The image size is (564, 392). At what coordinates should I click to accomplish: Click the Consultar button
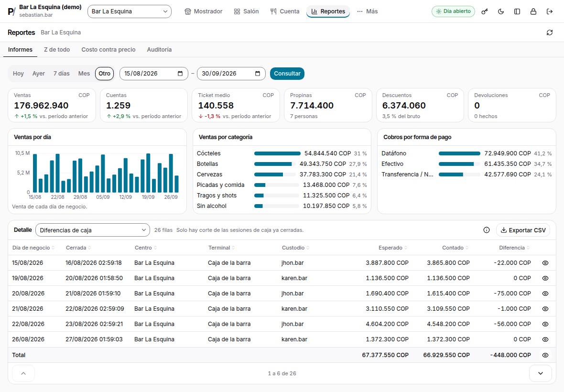(x=287, y=74)
